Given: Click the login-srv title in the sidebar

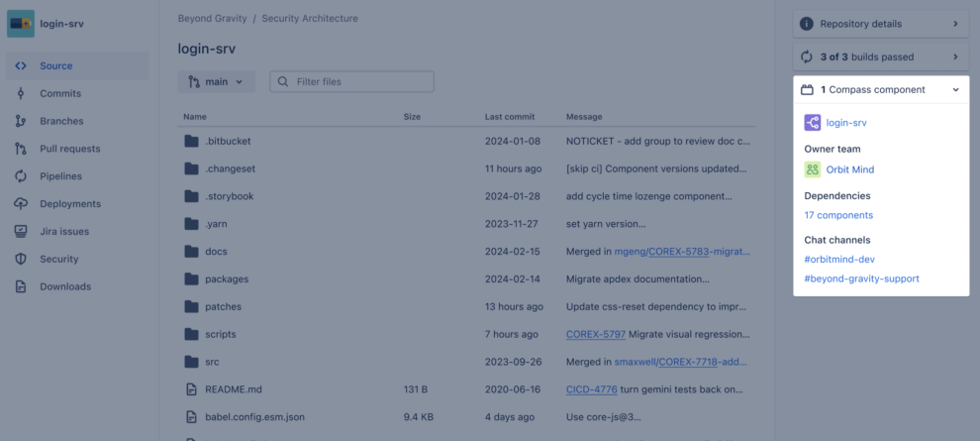Looking at the screenshot, I should coord(62,24).
